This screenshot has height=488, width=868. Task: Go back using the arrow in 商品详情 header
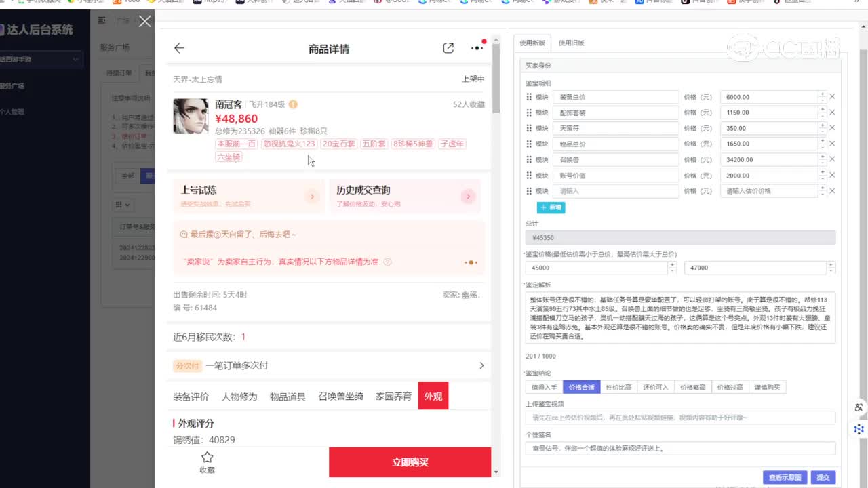click(x=179, y=48)
